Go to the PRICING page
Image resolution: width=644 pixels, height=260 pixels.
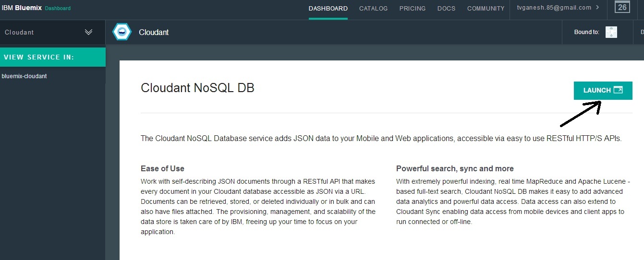point(413,8)
